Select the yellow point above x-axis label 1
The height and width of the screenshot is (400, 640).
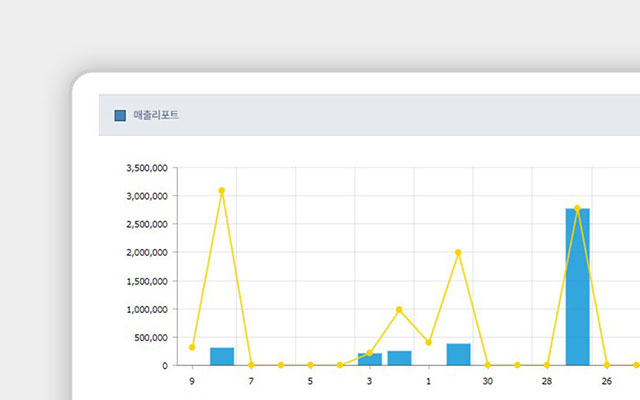pos(428,342)
